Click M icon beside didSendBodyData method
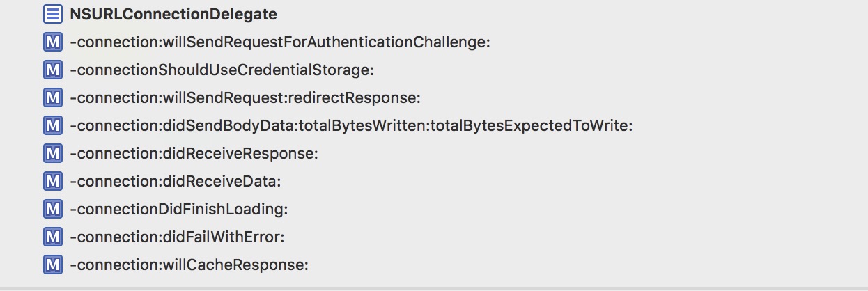Screen dimensions: 868x291 point(52,125)
